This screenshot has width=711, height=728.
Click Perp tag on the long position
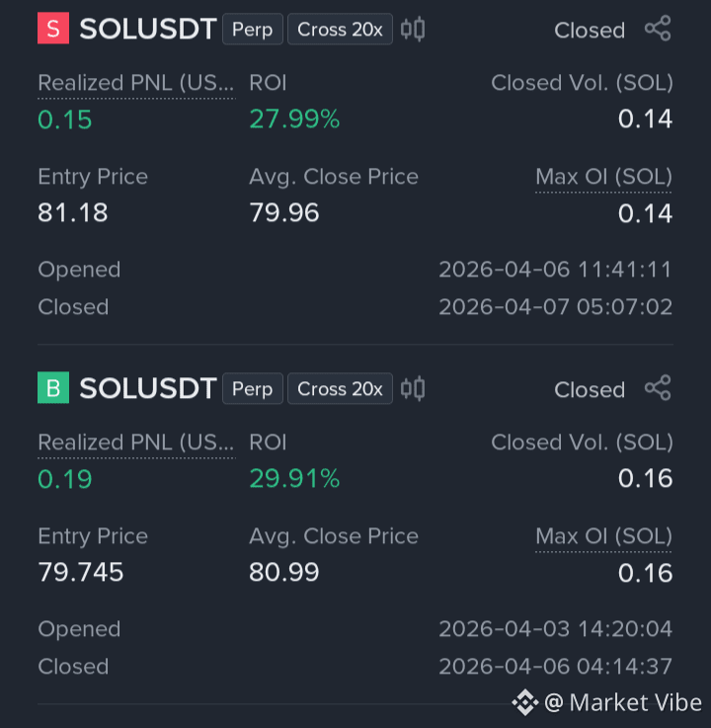[x=253, y=388]
